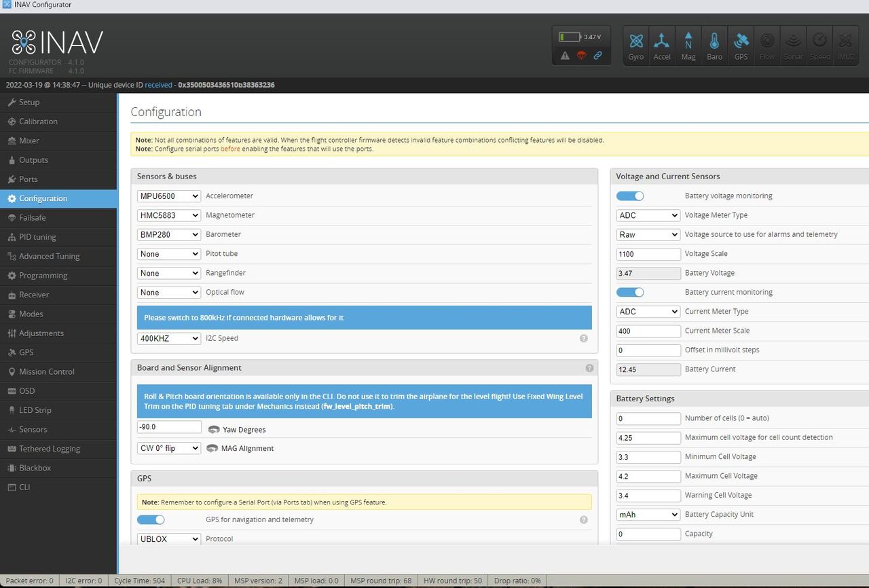Click the INAV logo
This screenshot has height=588, width=869.
pos(57,42)
